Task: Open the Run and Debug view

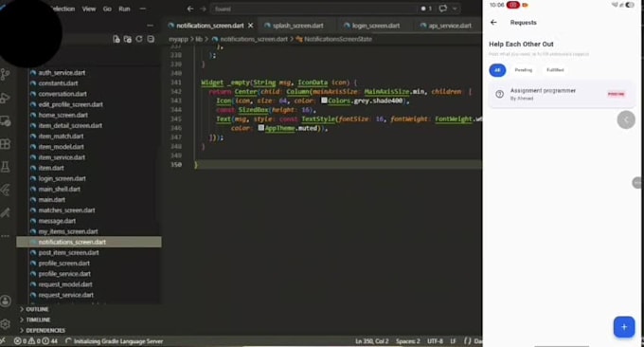Action: point(6,98)
